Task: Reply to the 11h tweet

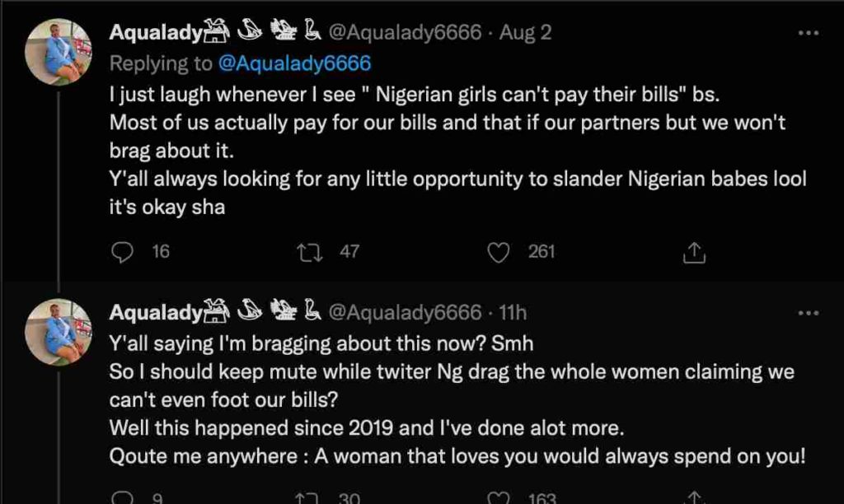Action: (x=122, y=497)
